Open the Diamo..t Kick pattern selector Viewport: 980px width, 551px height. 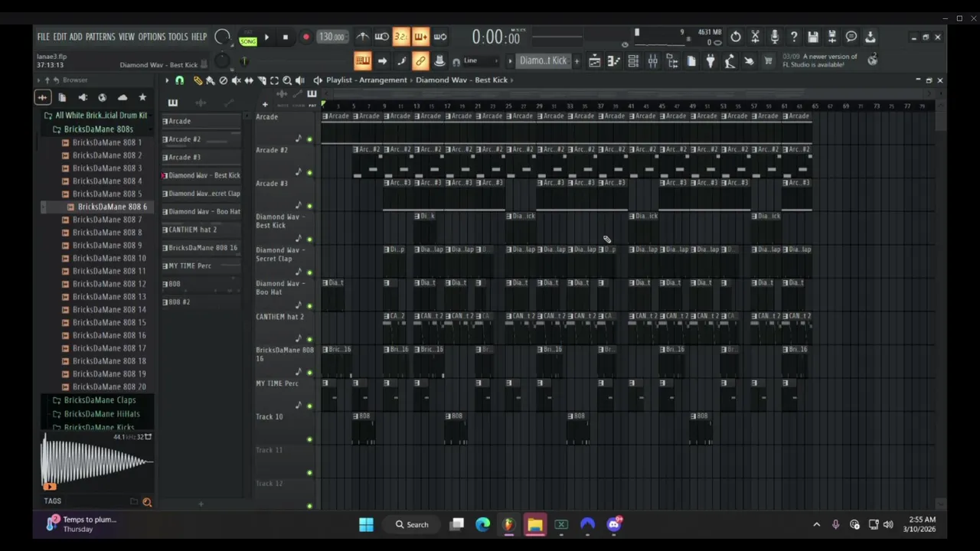(543, 61)
